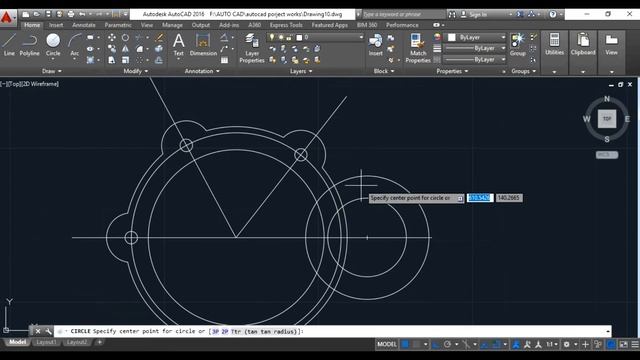Open the ByLayer color dropdown
Screen dimensions: 640x360
click(476, 37)
